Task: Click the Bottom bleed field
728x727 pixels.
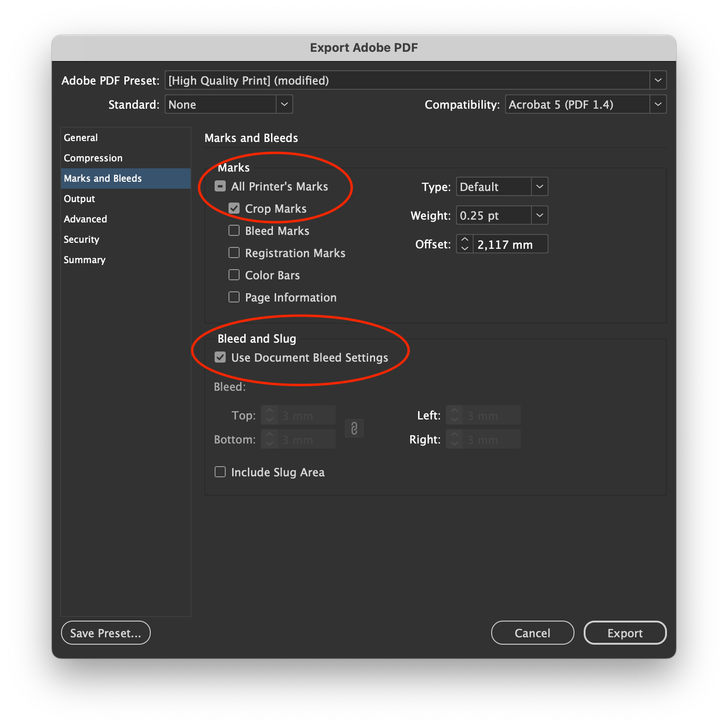Action: click(307, 439)
